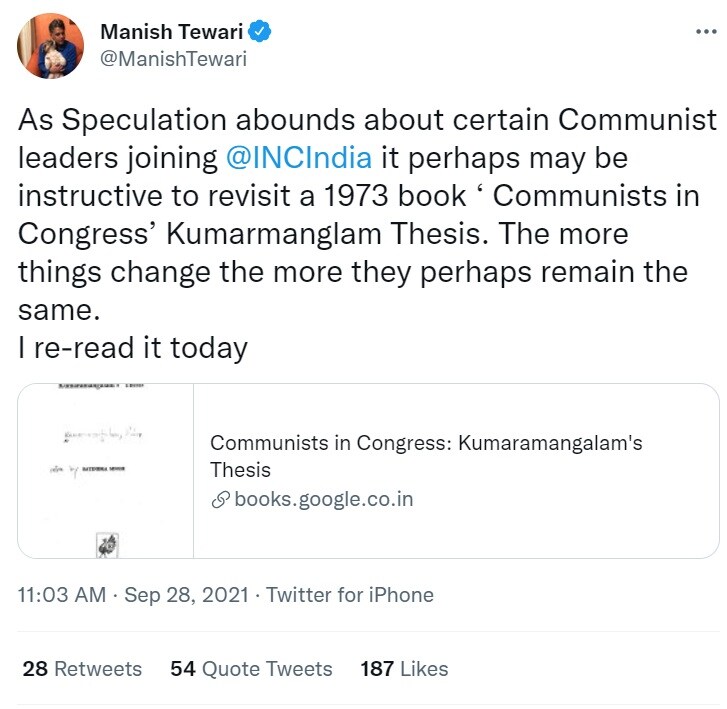This screenshot has height=709, width=727.
Task: Click the chain link icon in card
Action: pos(220,500)
